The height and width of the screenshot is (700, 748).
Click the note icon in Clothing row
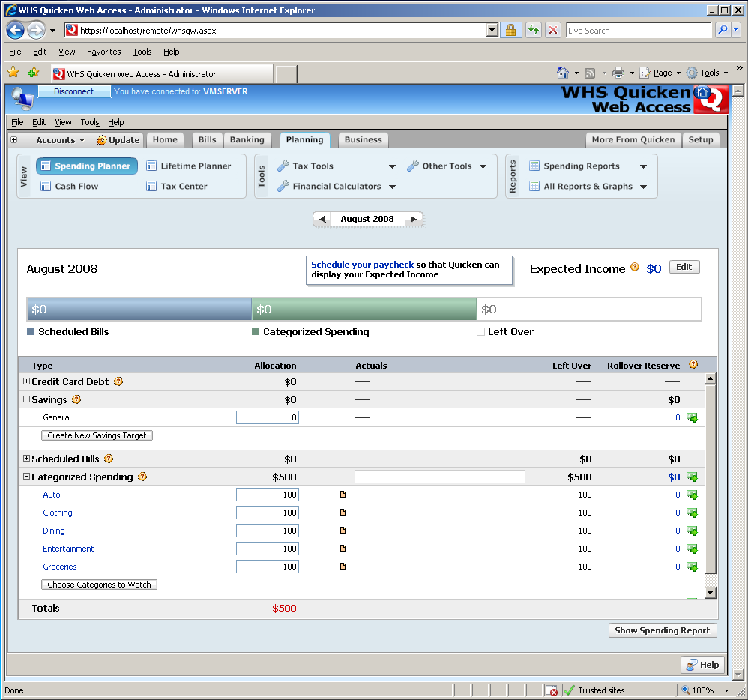click(x=343, y=513)
